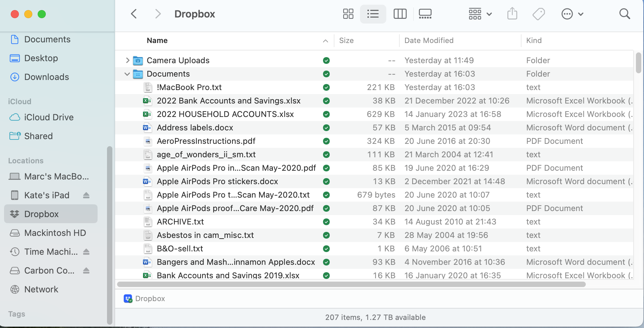Eject the Time Machine volume
The width and height of the screenshot is (644, 328).
(x=86, y=252)
